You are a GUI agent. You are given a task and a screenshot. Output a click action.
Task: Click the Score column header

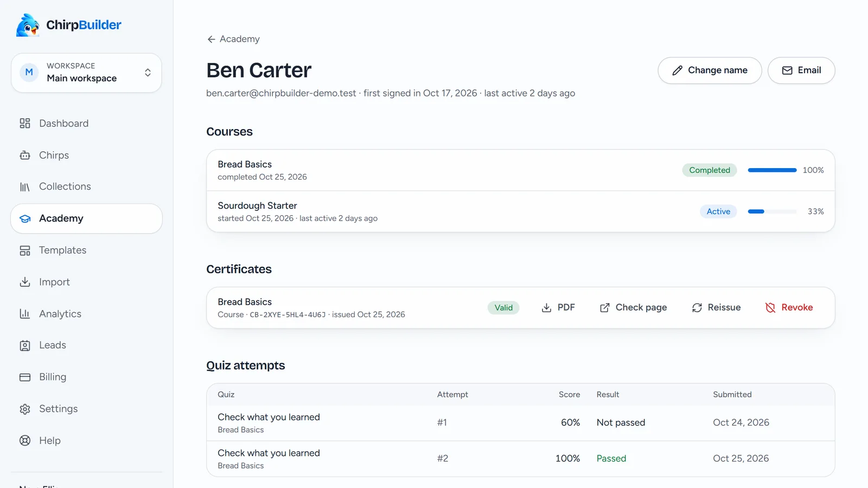pyautogui.click(x=569, y=395)
